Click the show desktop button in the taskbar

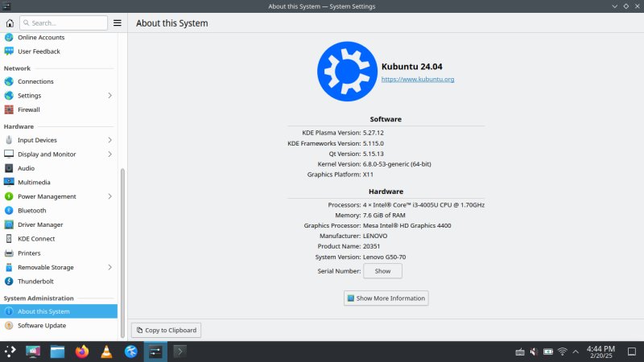(x=632, y=352)
